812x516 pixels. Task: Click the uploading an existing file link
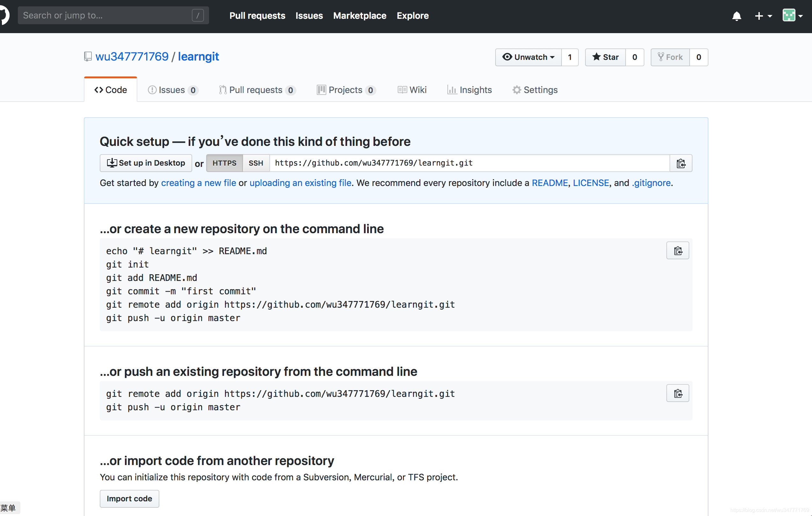(x=300, y=183)
